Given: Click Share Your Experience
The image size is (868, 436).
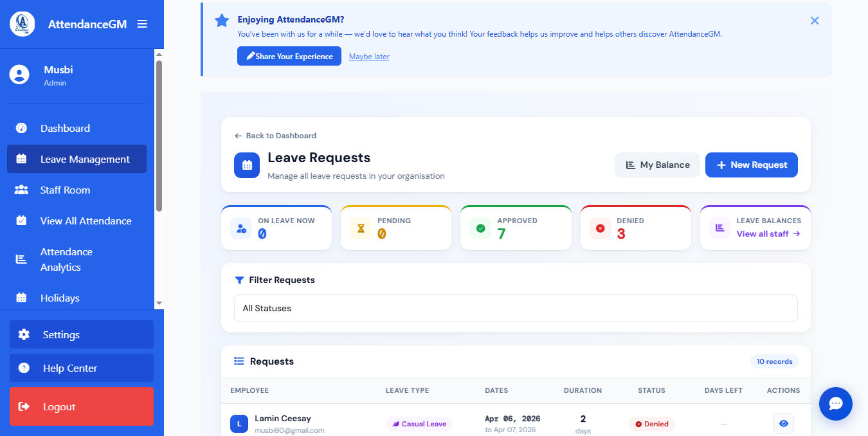Looking at the screenshot, I should (289, 56).
